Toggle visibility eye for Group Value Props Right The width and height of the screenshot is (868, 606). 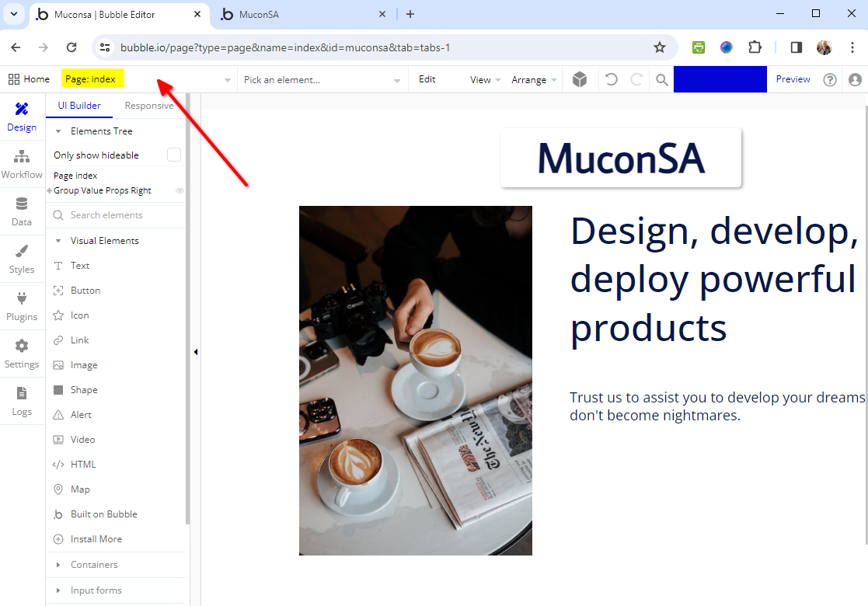(x=180, y=190)
